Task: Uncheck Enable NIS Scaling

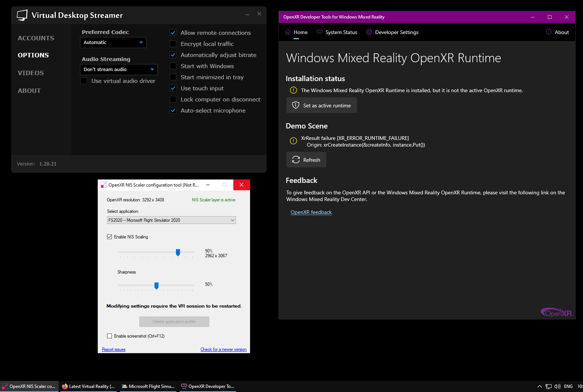Action: 109,237
